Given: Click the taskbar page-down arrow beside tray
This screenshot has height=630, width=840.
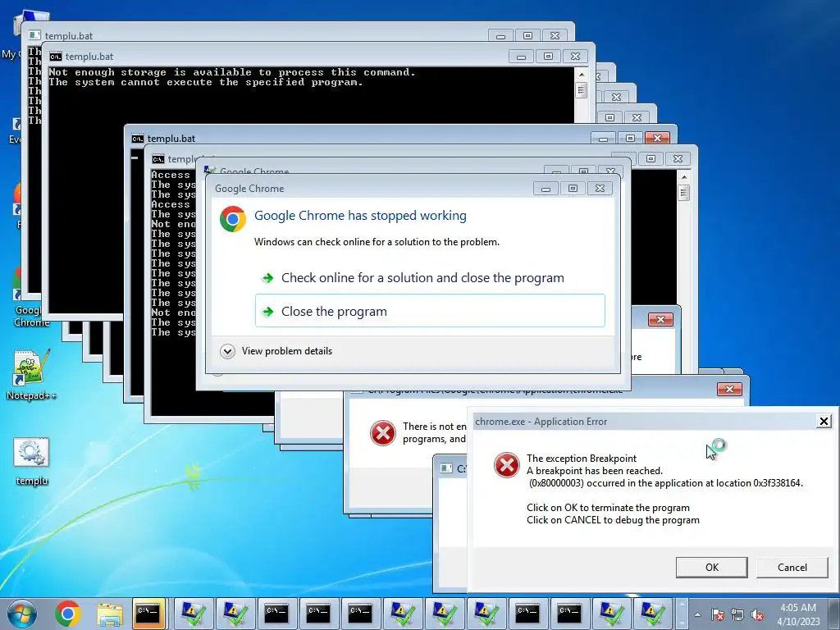Looking at the screenshot, I should point(682,623).
